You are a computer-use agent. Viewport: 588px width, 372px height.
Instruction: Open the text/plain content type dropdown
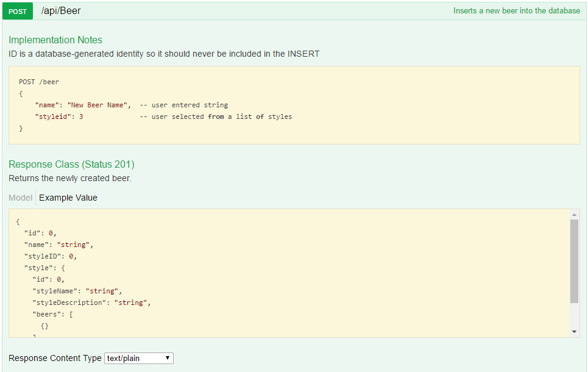point(139,358)
